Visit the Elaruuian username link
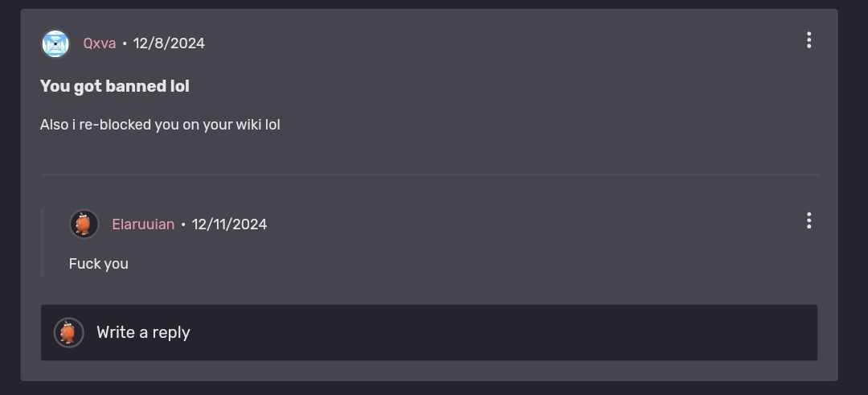868x395 pixels. pyautogui.click(x=143, y=224)
